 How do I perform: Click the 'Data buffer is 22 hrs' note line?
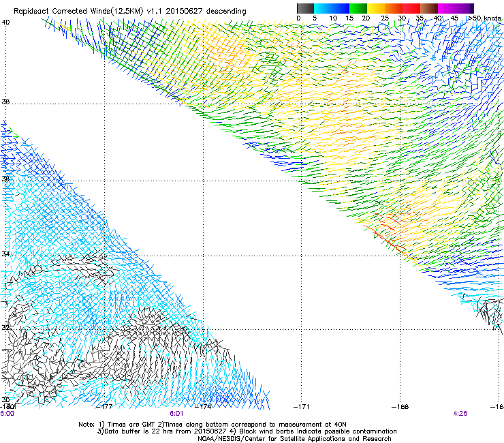coord(247,431)
